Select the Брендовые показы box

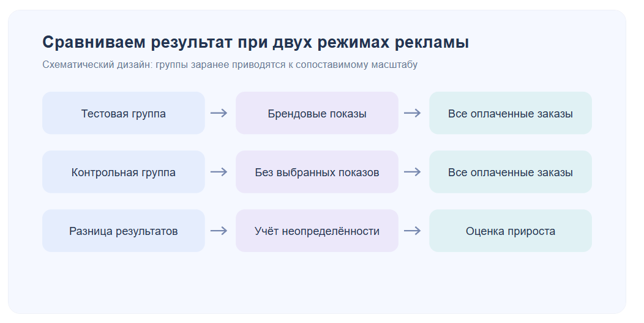click(x=317, y=113)
